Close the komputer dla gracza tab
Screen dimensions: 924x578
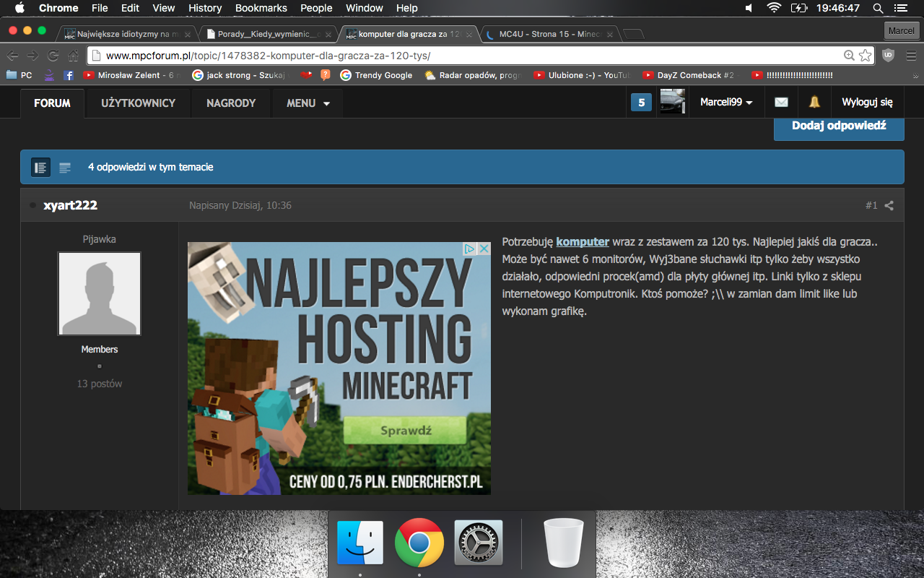pyautogui.click(x=469, y=34)
